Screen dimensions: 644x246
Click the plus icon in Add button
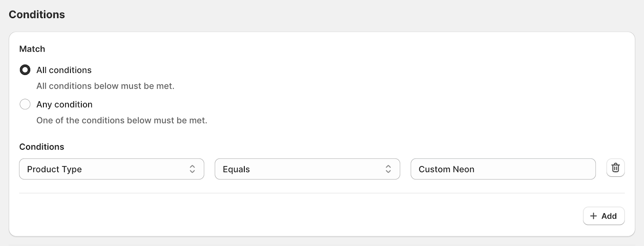coord(593,216)
